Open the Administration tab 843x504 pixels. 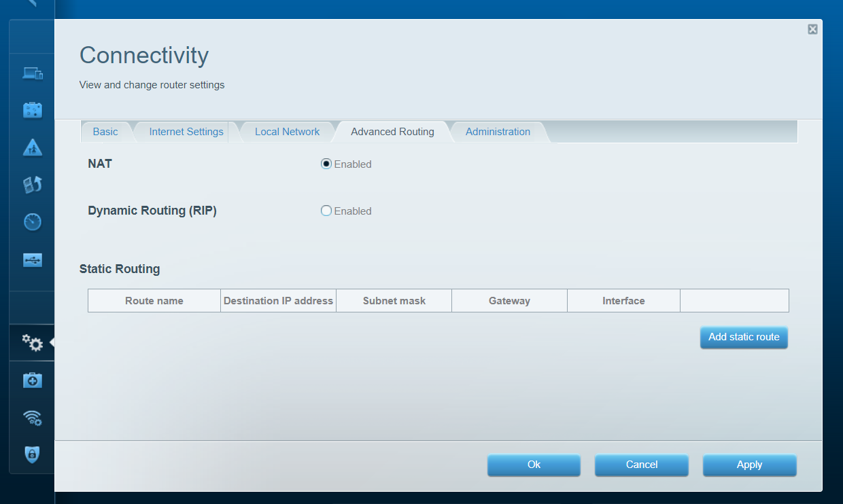(x=498, y=131)
